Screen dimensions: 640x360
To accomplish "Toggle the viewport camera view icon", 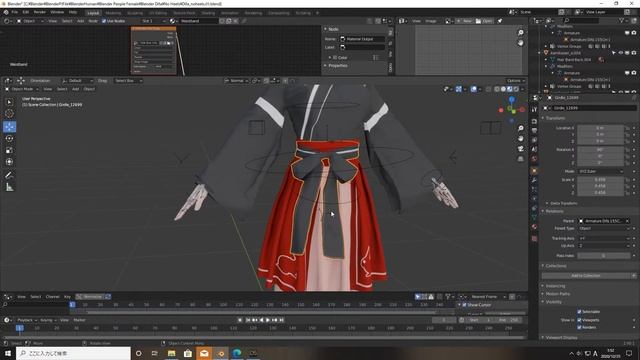I will tap(521, 149).
